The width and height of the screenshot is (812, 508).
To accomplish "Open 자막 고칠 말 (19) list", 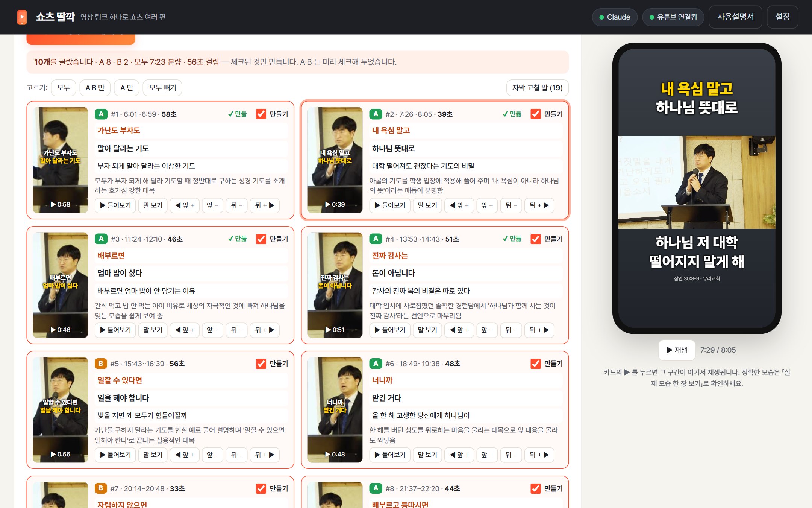I will tap(537, 88).
